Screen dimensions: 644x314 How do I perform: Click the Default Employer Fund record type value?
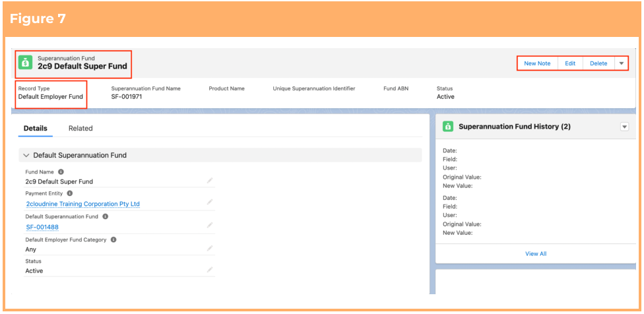point(51,97)
